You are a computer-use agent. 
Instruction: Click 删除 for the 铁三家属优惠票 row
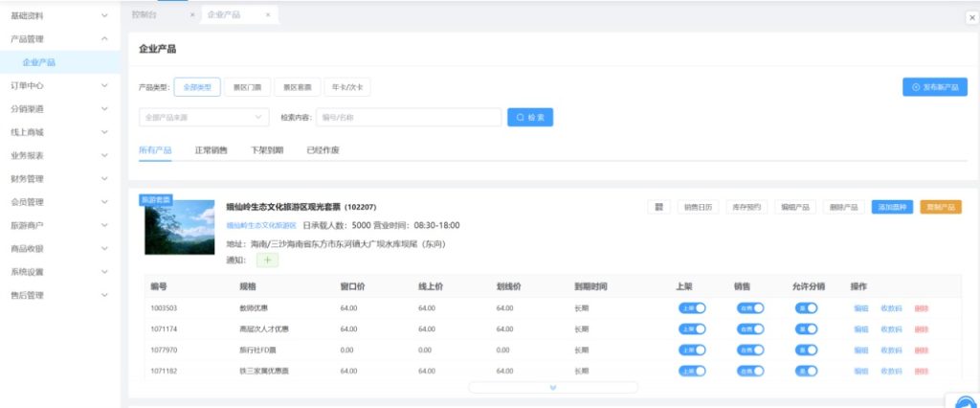922,371
